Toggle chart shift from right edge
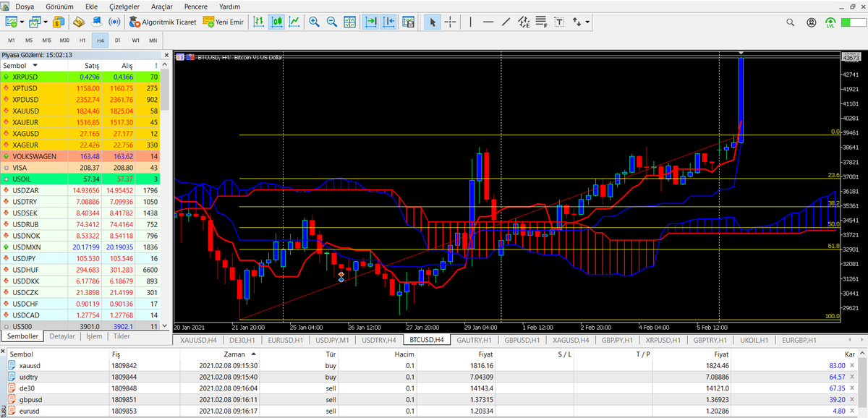Screen dimensions: 868x418 (388, 22)
